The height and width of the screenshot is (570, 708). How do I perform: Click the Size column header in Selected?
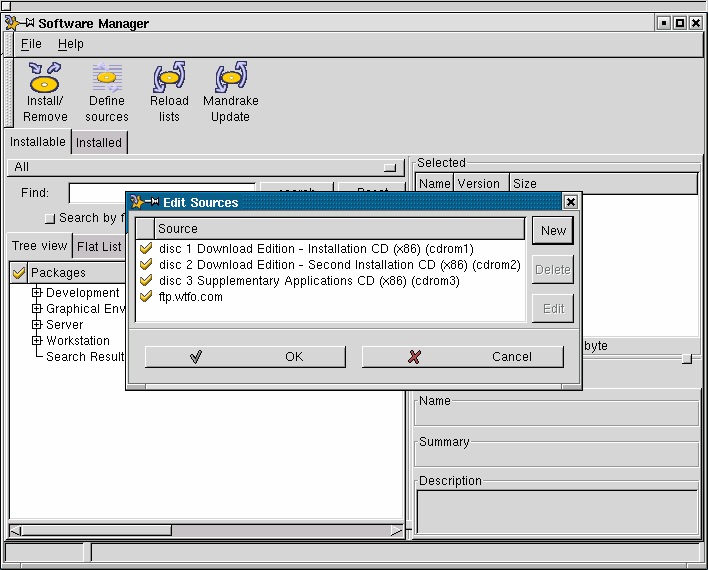click(603, 183)
